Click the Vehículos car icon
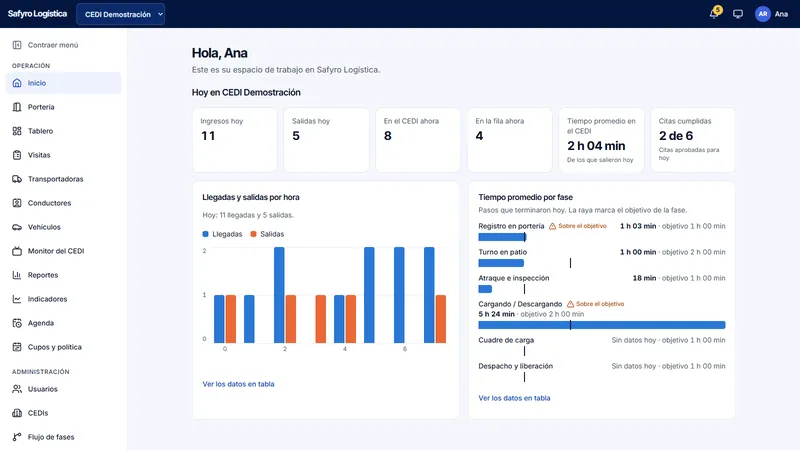The image size is (800, 450). [17, 227]
